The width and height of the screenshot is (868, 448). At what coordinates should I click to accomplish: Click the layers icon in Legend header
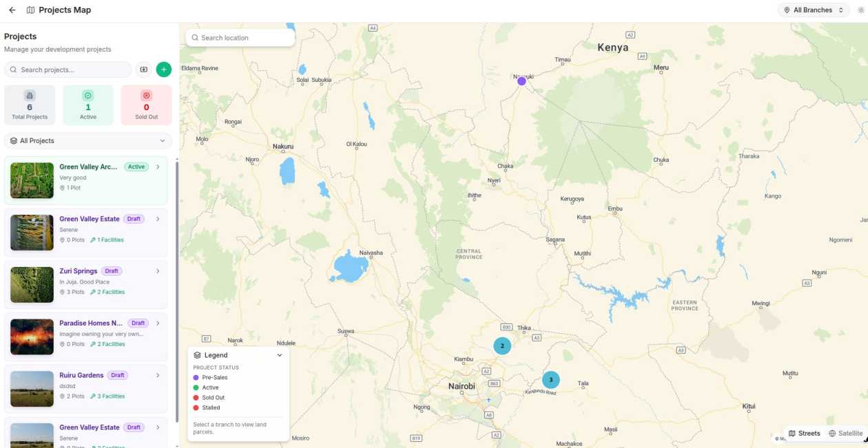[198, 355]
